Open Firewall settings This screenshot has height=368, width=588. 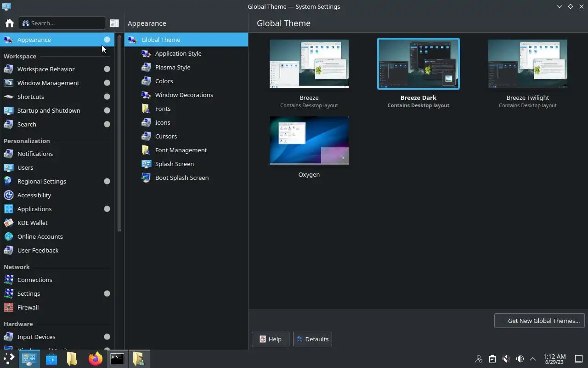click(x=57, y=307)
